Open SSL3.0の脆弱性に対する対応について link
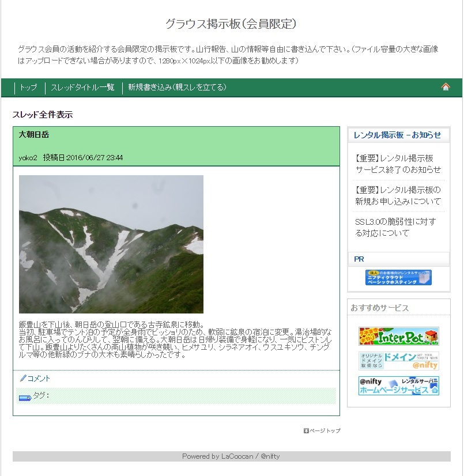The height and width of the screenshot is (476, 464). coord(395,228)
